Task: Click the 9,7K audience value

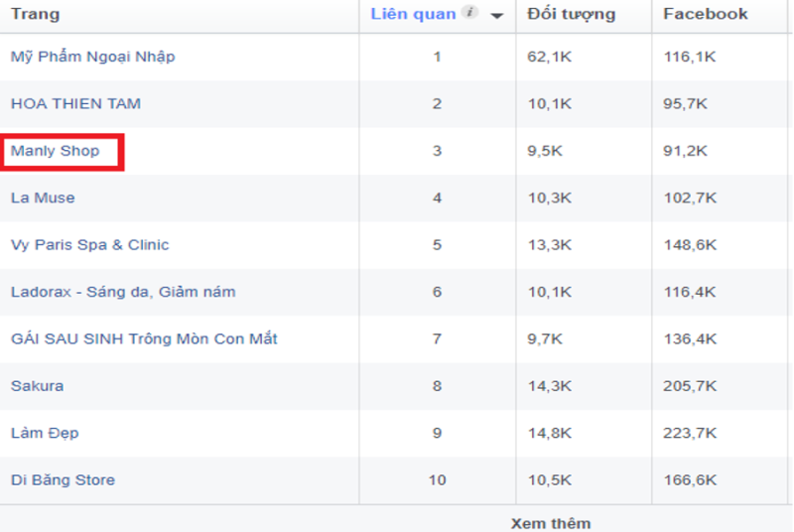Action: click(545, 339)
